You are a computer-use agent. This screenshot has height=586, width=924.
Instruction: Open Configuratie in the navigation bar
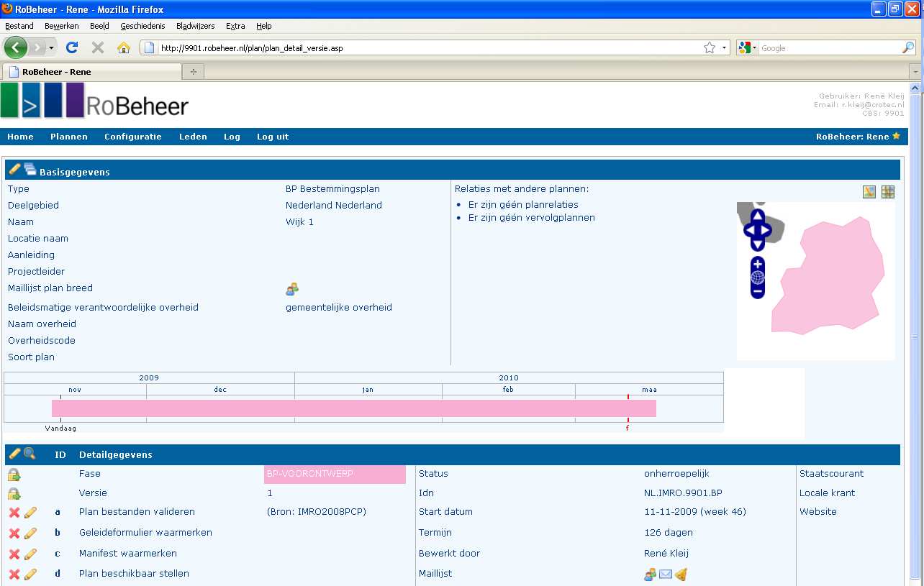pos(133,137)
